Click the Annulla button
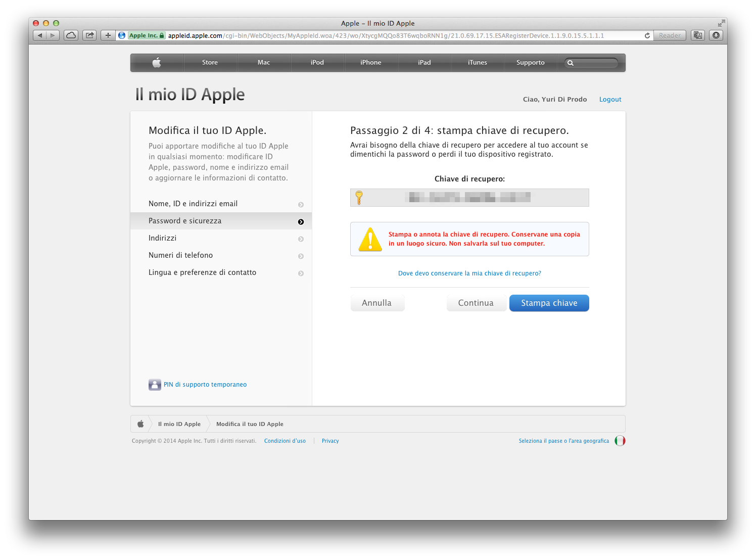 click(377, 303)
